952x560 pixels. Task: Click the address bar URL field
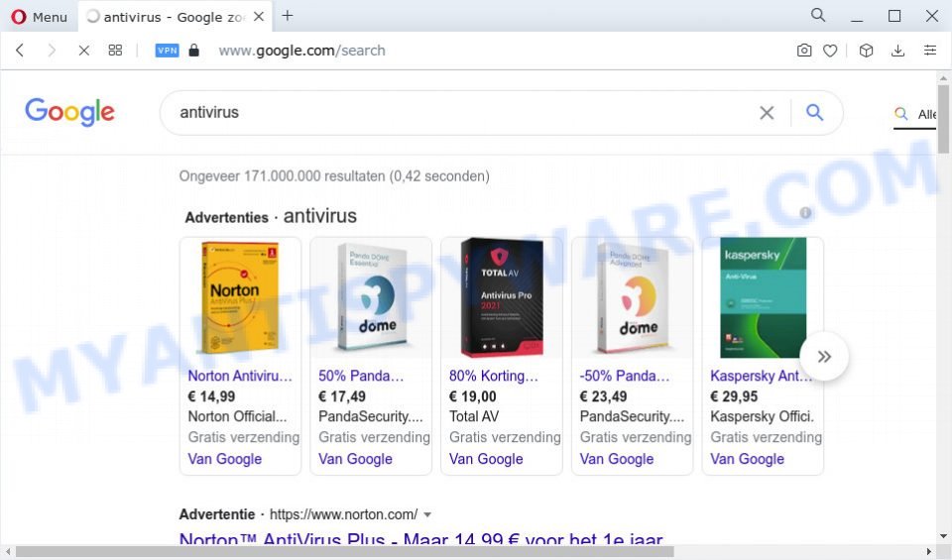point(301,51)
